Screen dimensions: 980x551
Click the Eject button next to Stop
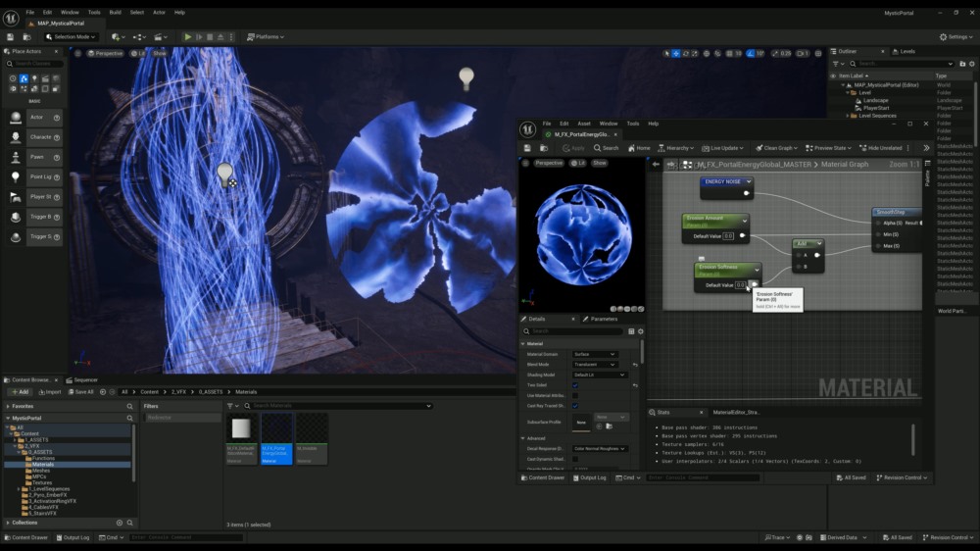(x=220, y=37)
